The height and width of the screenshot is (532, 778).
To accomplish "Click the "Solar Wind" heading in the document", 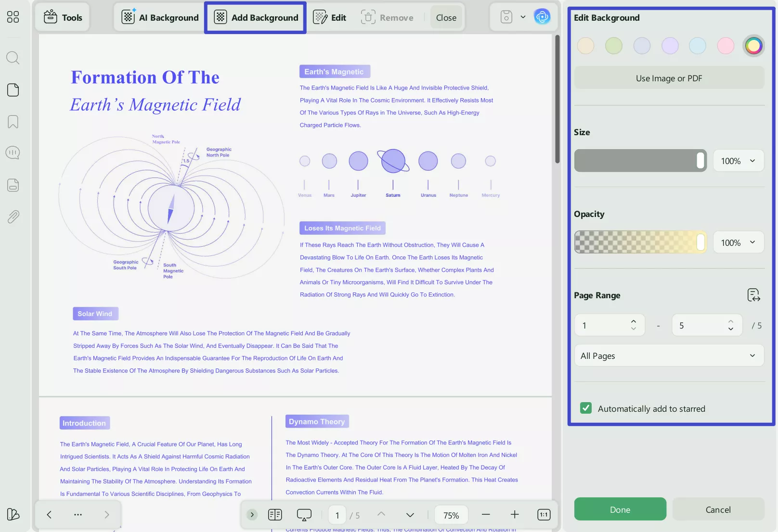I will (95, 314).
